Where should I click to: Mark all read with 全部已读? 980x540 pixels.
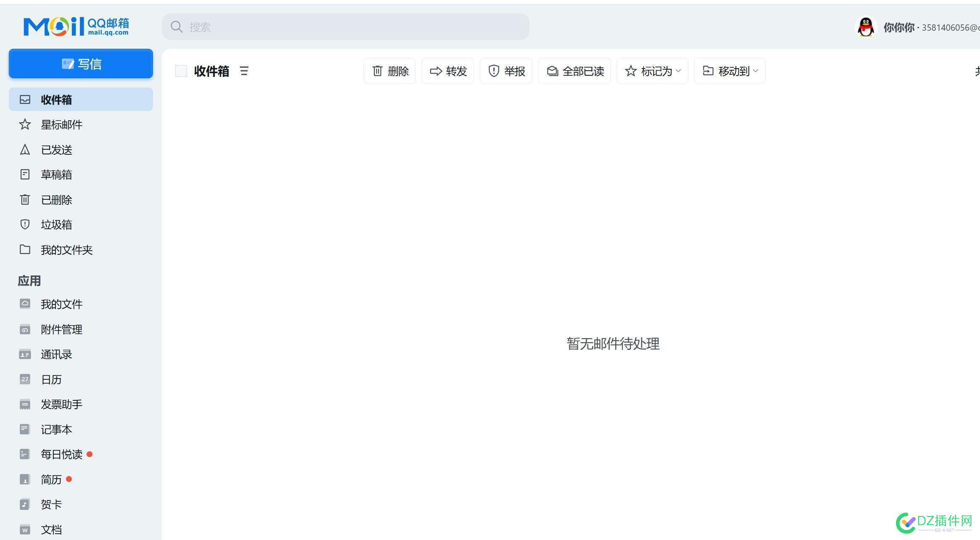click(x=574, y=71)
